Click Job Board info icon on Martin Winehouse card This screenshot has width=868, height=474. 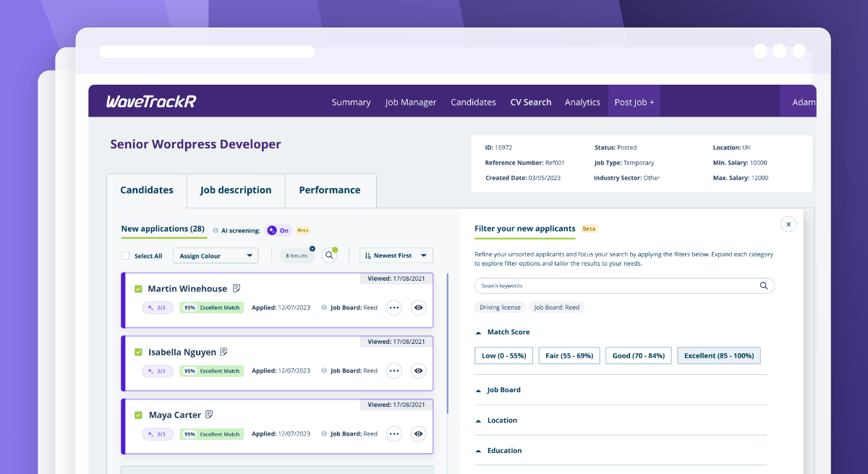coord(324,308)
